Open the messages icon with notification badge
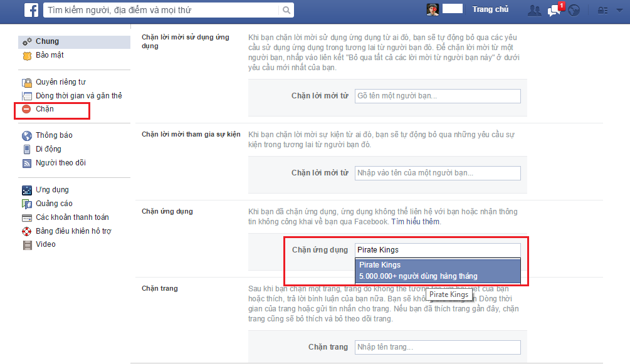The image size is (630, 364). click(x=554, y=10)
